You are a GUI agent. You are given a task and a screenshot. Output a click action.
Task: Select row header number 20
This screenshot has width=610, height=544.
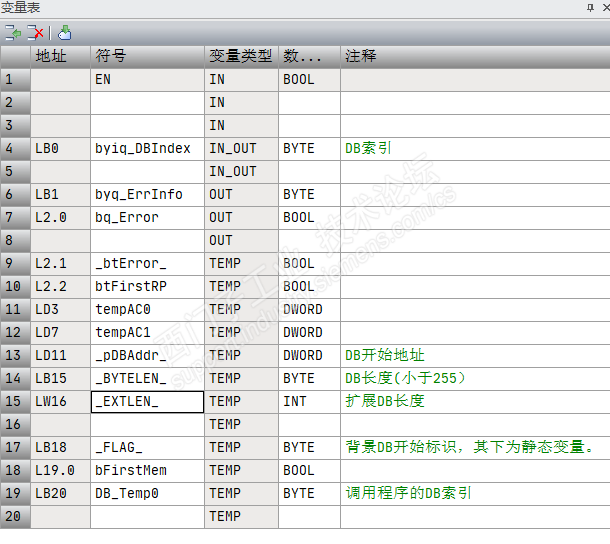click(x=15, y=517)
